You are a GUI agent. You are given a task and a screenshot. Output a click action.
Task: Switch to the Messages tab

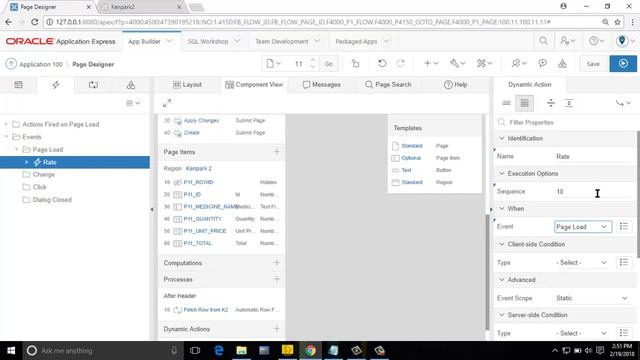pos(322,84)
